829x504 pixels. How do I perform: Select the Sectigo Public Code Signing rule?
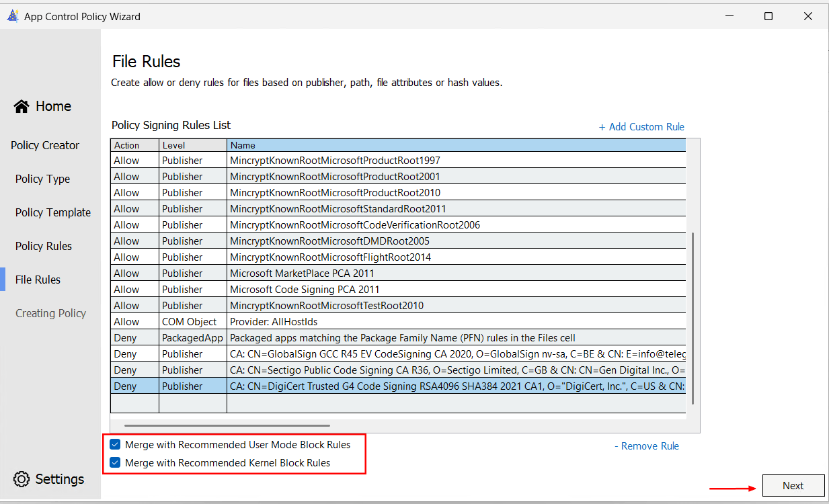pyautogui.click(x=398, y=370)
